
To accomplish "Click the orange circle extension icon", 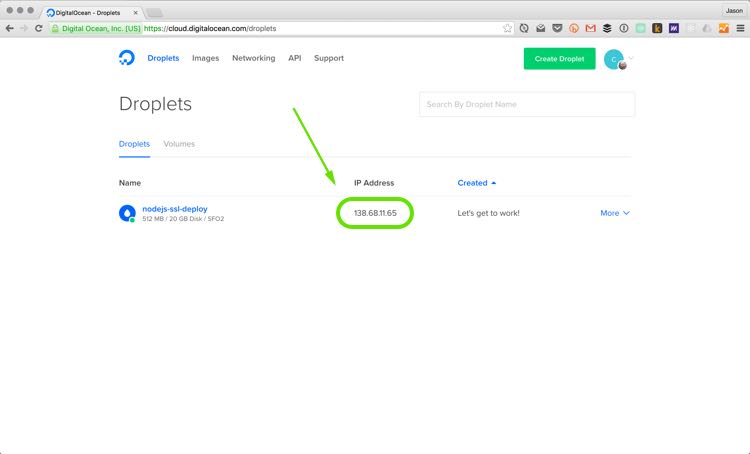I will coord(574,28).
